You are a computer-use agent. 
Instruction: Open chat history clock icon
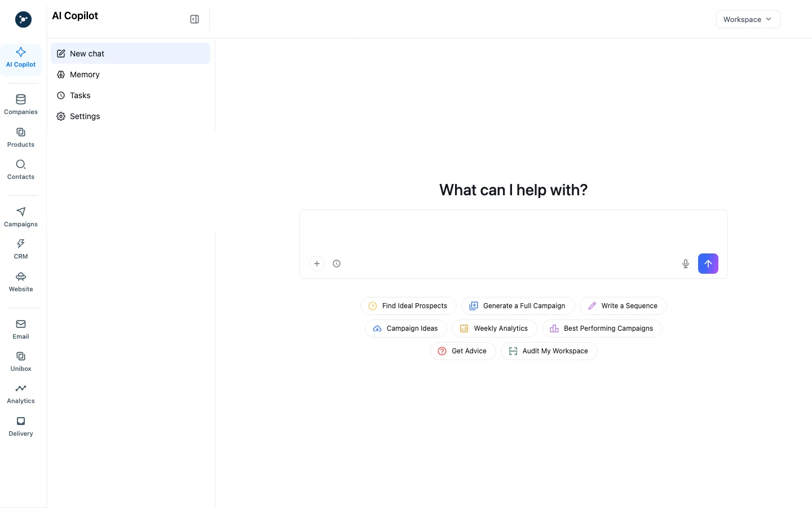[x=337, y=264]
